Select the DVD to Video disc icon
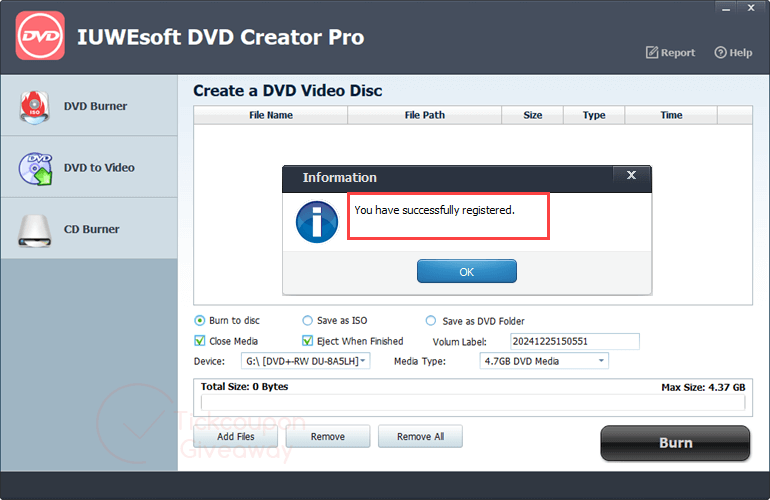770x500 pixels. pyautogui.click(x=35, y=168)
